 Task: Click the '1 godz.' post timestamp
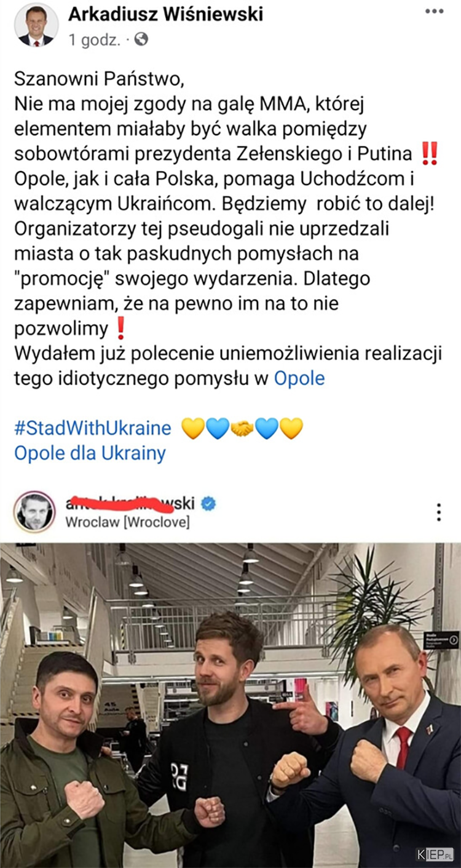pos(95,40)
